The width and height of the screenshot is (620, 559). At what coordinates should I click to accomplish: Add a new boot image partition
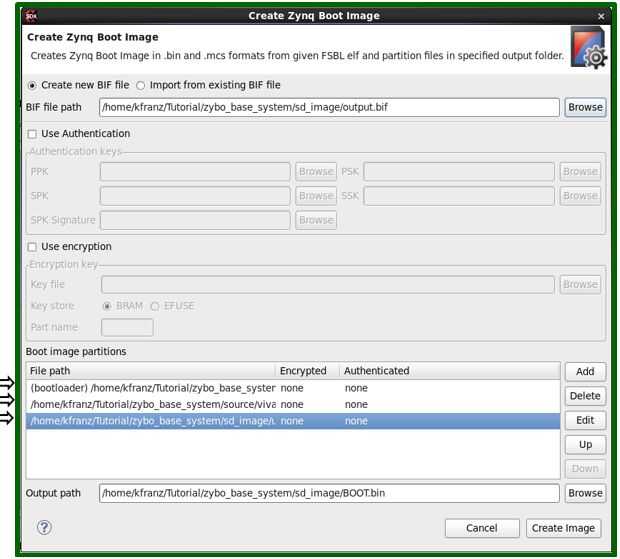(x=585, y=372)
